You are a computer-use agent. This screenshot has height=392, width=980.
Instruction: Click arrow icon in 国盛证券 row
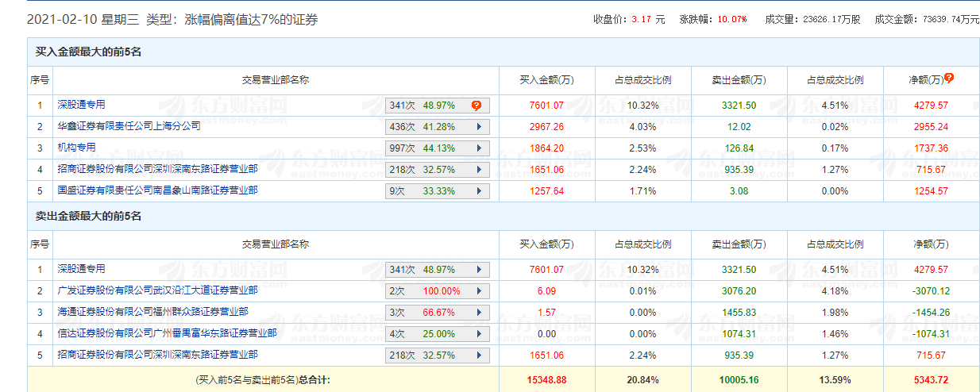pos(478,191)
